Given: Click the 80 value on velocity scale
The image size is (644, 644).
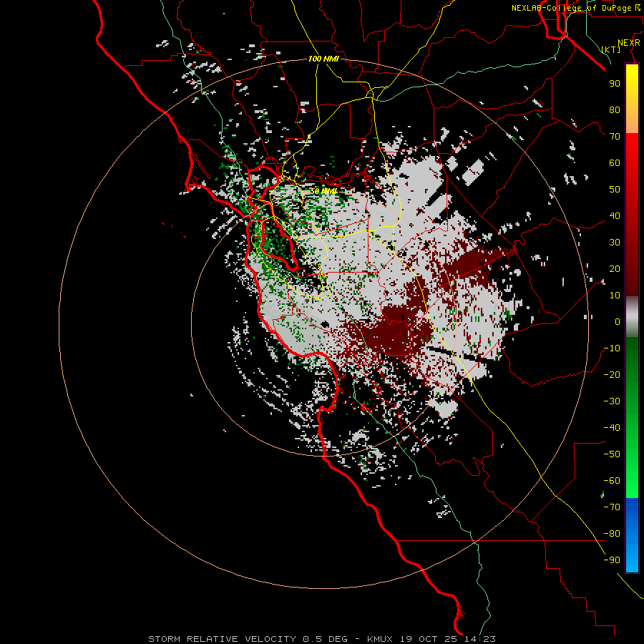Looking at the screenshot, I should (615, 110).
